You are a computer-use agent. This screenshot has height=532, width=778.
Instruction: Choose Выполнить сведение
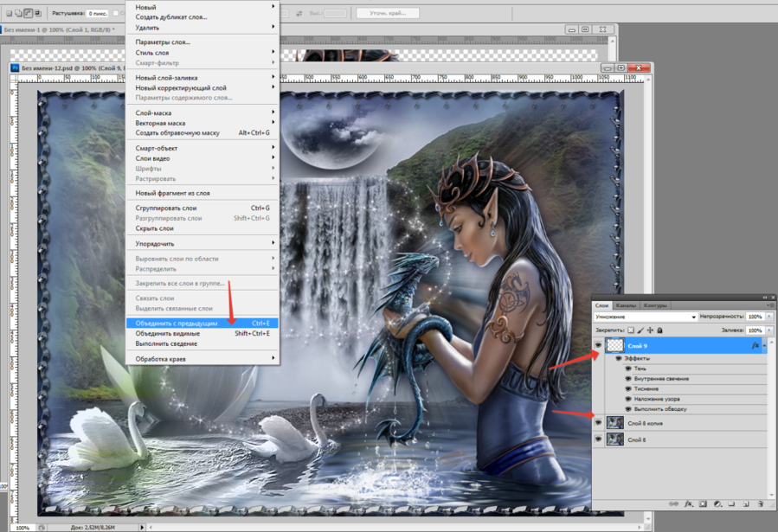(203, 343)
